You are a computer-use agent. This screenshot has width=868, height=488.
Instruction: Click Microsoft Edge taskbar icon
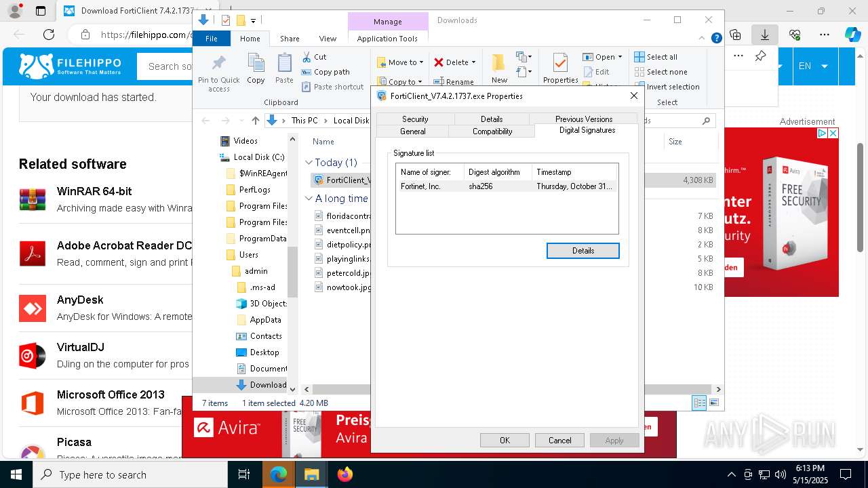[279, 474]
